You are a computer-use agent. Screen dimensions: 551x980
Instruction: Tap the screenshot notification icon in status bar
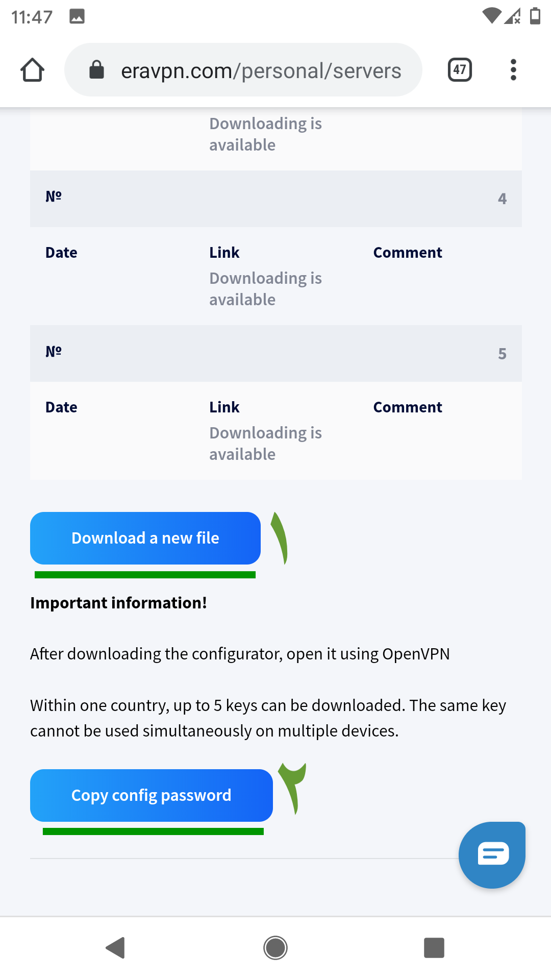[77, 16]
